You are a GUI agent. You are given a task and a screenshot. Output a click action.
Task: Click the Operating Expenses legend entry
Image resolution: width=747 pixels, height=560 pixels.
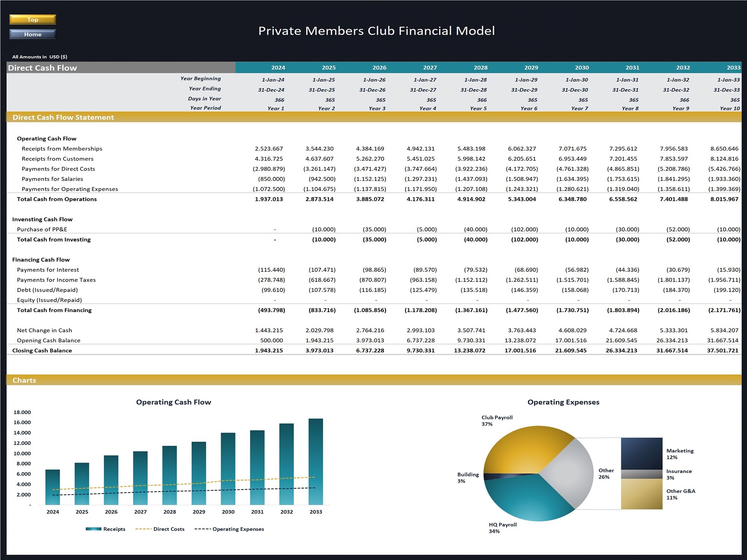(229, 529)
